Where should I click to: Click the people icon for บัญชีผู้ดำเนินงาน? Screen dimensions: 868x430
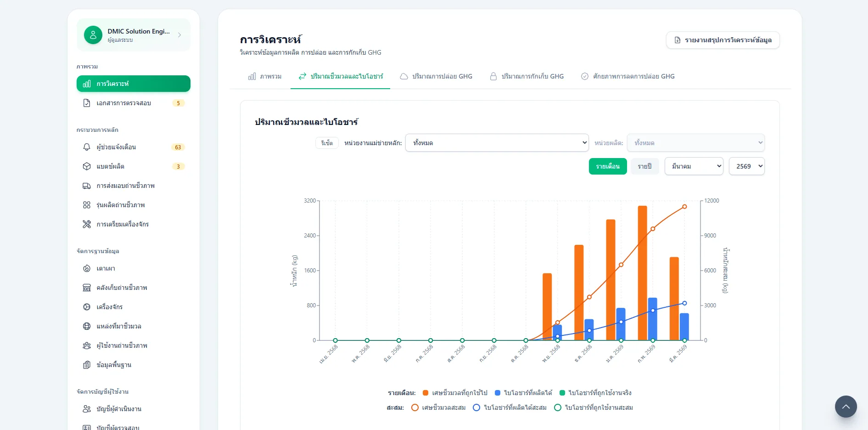[x=87, y=409]
